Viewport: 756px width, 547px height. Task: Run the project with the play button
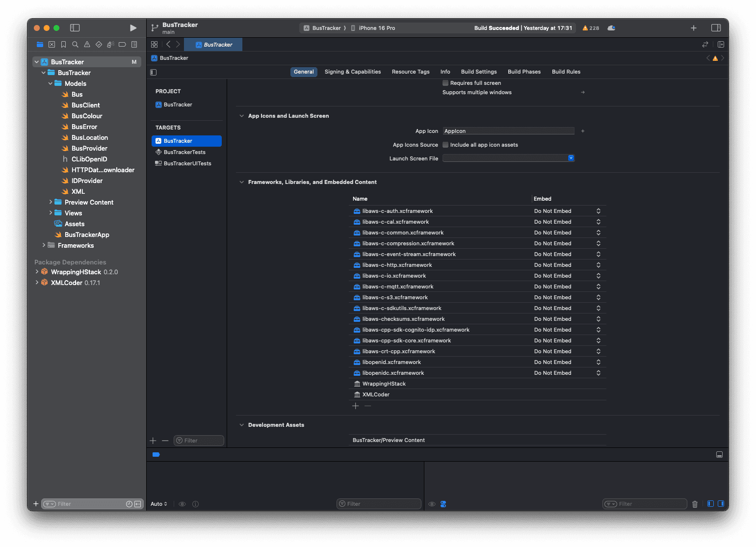click(x=133, y=28)
